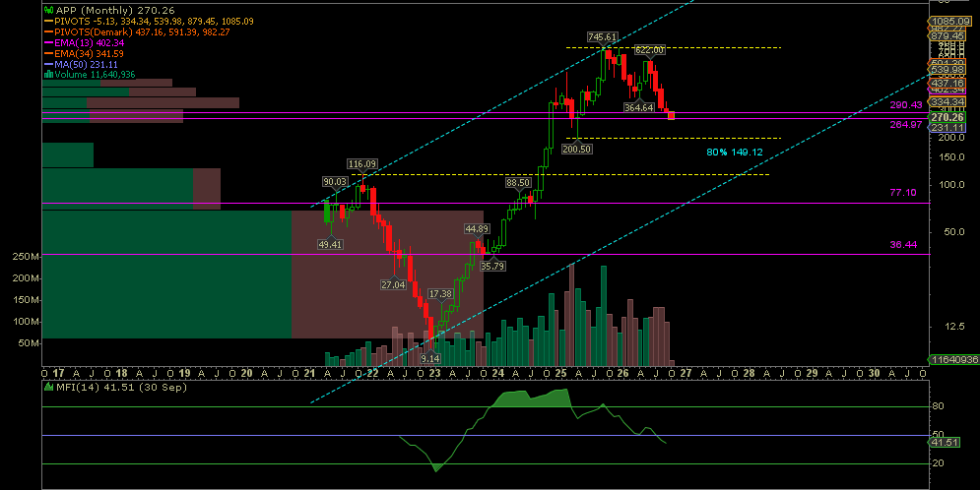980x490 pixels.
Task: Click the 17.38 price label
Action: click(440, 294)
